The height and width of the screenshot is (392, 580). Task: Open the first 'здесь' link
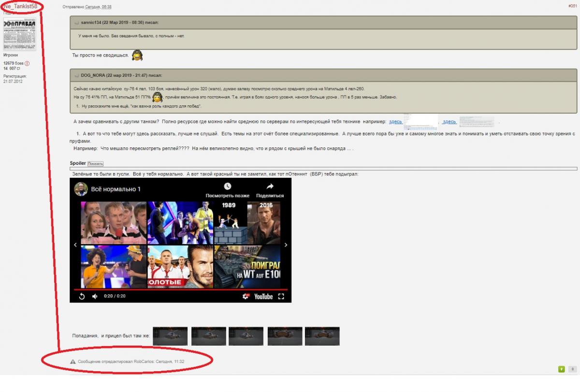point(395,122)
